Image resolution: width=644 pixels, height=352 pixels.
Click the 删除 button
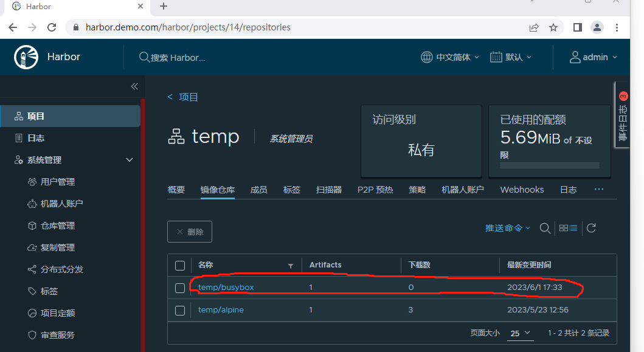click(x=190, y=232)
